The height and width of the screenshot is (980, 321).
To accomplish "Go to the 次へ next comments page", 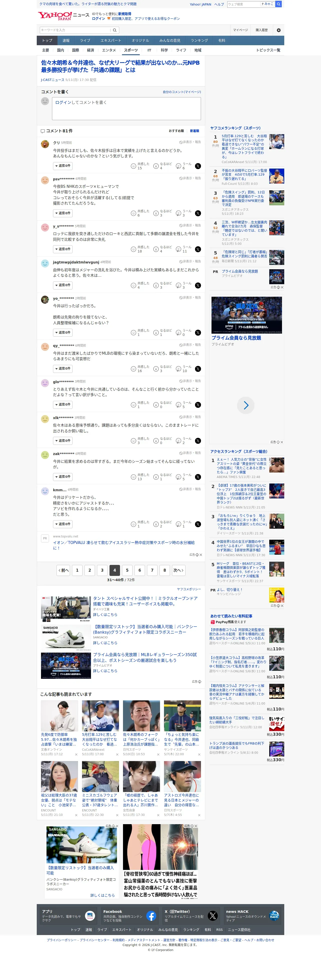I will [178, 570].
